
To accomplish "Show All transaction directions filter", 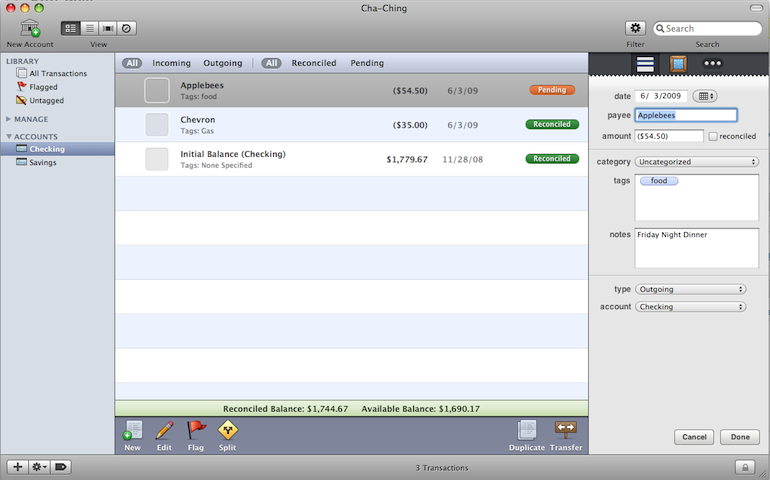I will [132, 63].
